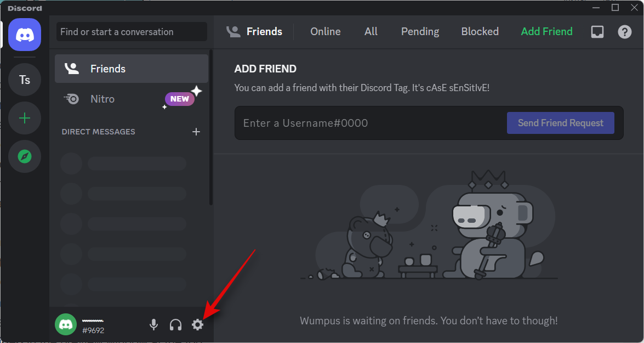Open User Settings gear icon
This screenshot has width=644, height=343.
197,325
